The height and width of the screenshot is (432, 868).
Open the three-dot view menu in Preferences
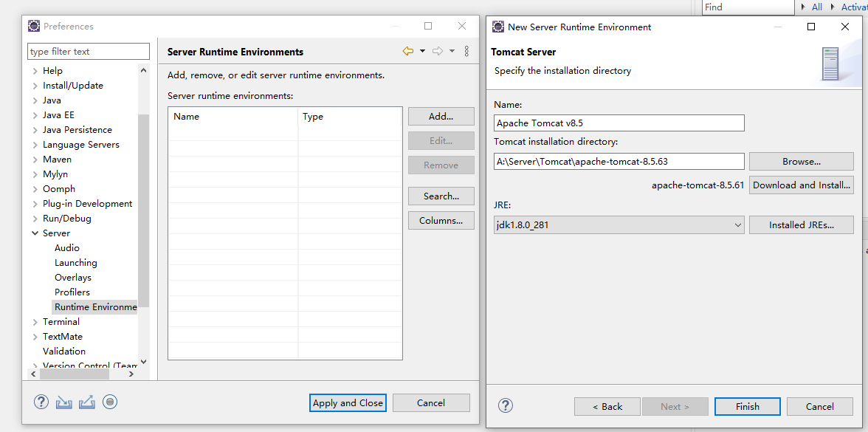coord(466,51)
